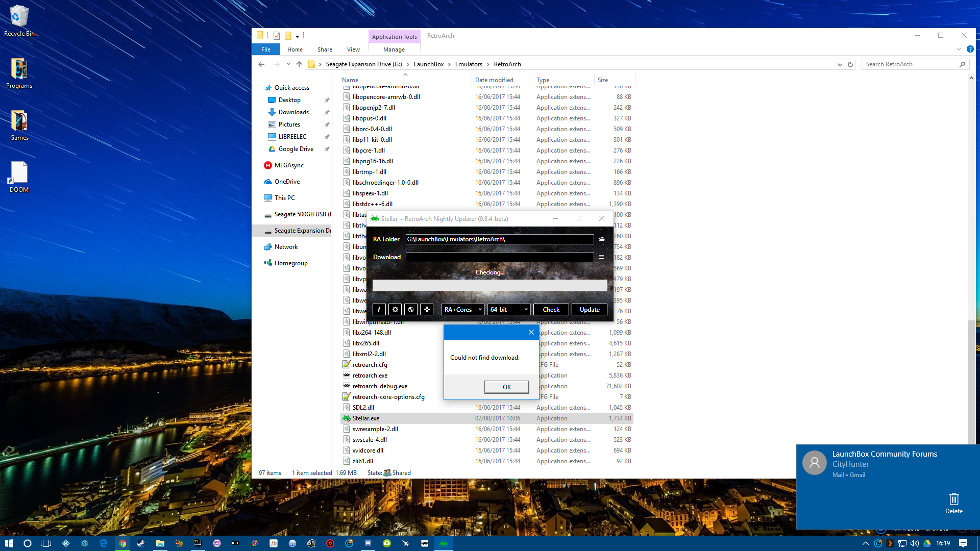Open the Share ribbon tab
Image resolution: width=980 pixels, height=551 pixels.
point(325,49)
